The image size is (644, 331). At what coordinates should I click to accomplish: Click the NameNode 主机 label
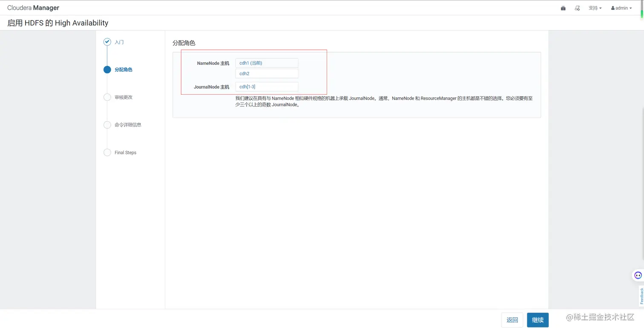point(213,63)
